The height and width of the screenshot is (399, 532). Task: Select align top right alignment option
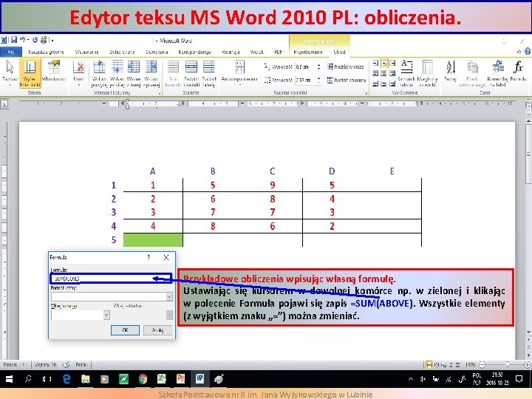point(392,63)
